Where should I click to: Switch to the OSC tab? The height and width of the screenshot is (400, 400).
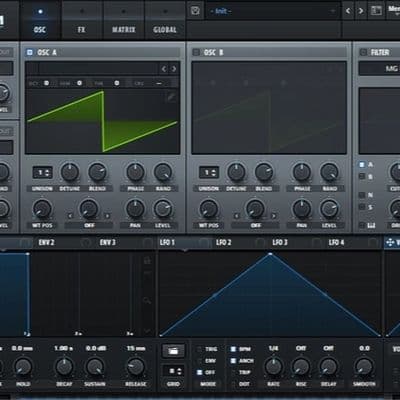coord(40,21)
